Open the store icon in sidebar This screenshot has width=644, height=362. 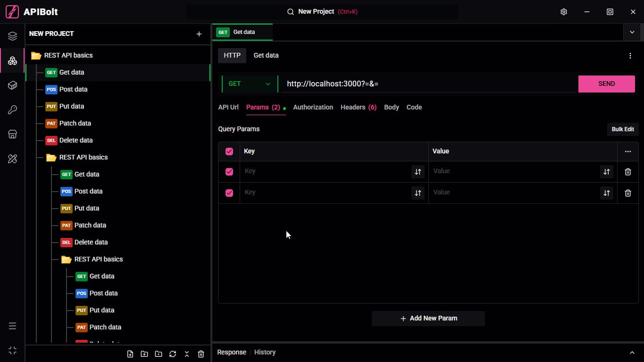pyautogui.click(x=13, y=135)
